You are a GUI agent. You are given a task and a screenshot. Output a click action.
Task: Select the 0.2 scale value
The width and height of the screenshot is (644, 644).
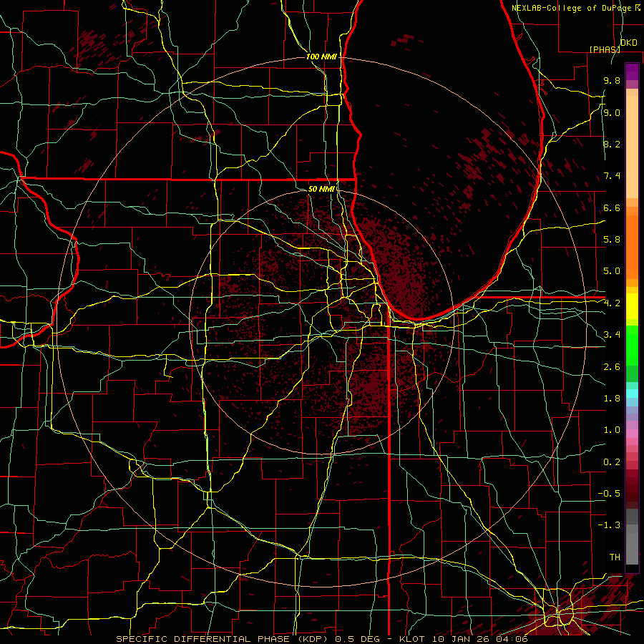[612, 462]
